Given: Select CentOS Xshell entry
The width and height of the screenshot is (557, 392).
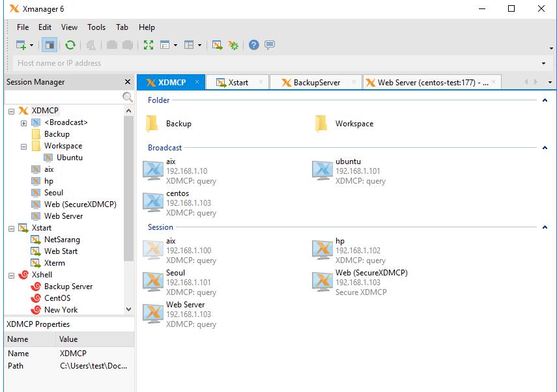Looking at the screenshot, I should tap(57, 298).
